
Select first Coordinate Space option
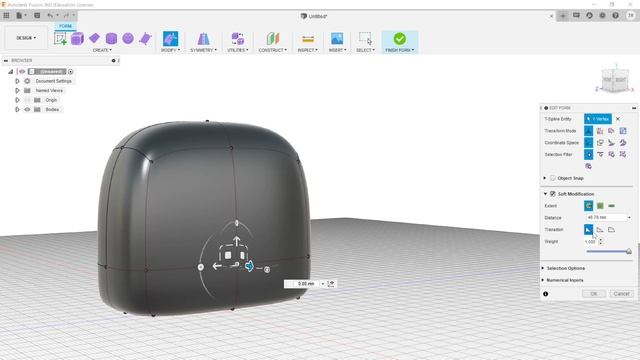point(588,142)
